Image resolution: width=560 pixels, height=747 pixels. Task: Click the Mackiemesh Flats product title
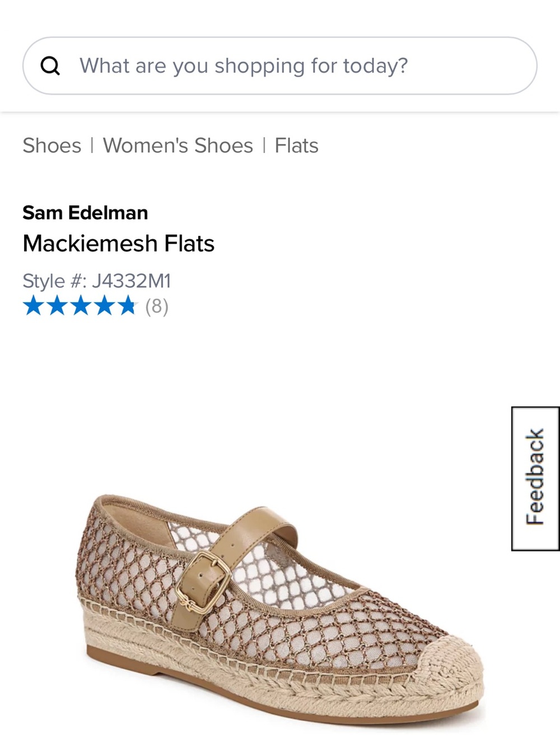118,243
